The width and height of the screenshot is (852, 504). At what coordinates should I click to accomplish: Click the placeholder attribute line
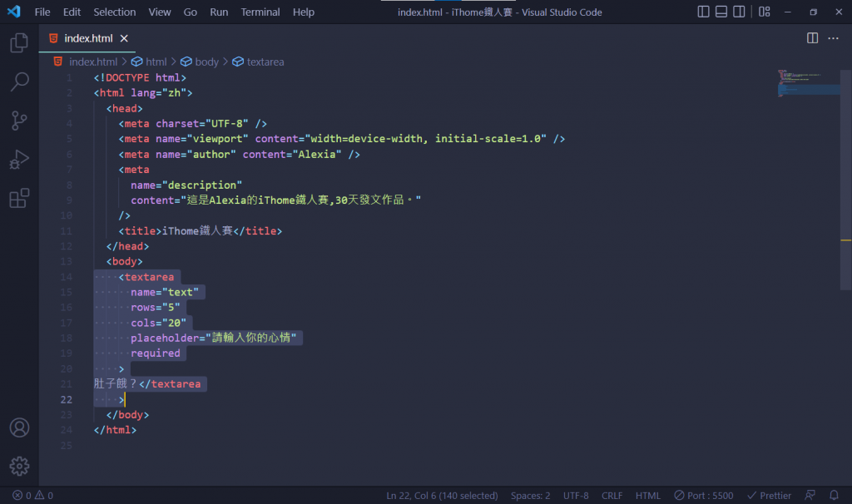pyautogui.click(x=214, y=338)
